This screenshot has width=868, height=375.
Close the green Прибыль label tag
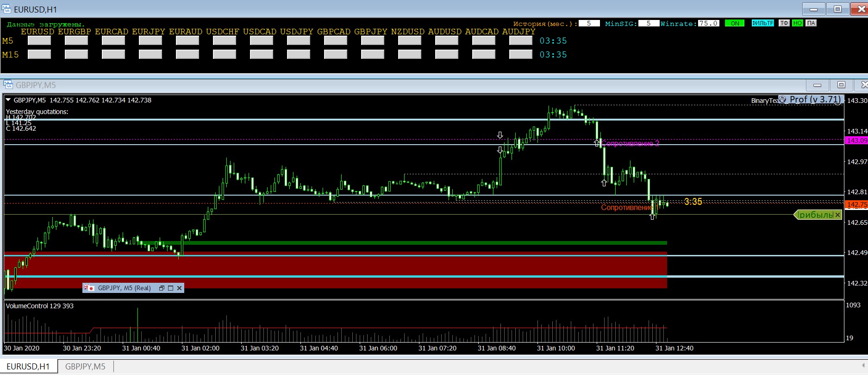point(838,215)
